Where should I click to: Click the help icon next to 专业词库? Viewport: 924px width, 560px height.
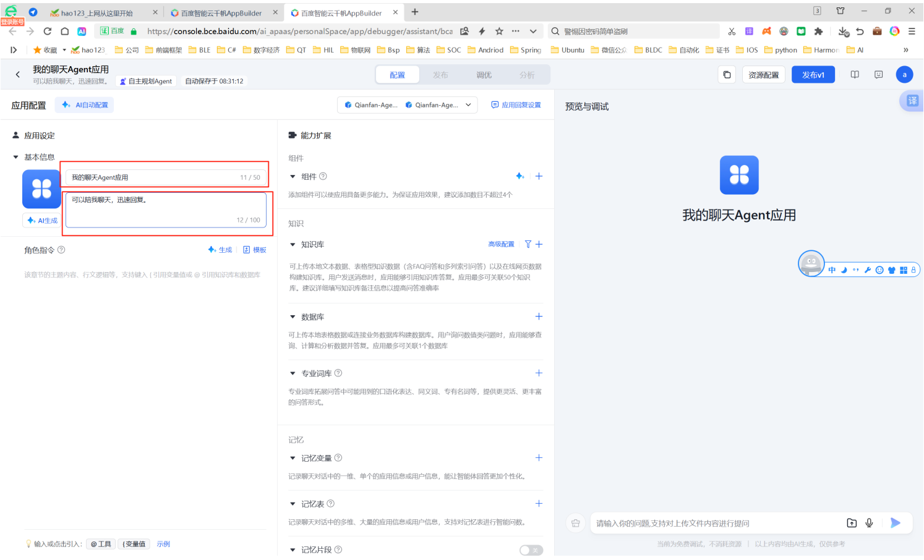(x=338, y=373)
